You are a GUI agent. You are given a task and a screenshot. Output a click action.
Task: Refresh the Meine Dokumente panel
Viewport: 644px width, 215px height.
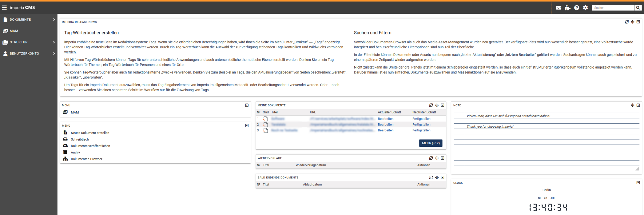(431, 105)
